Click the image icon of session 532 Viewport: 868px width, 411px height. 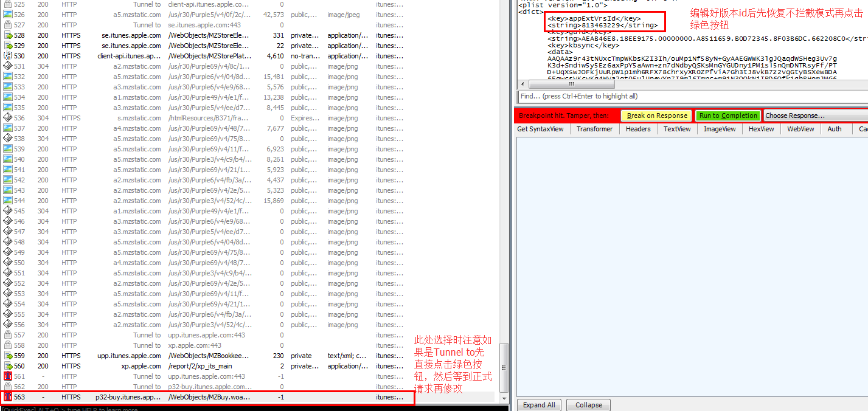[x=8, y=77]
